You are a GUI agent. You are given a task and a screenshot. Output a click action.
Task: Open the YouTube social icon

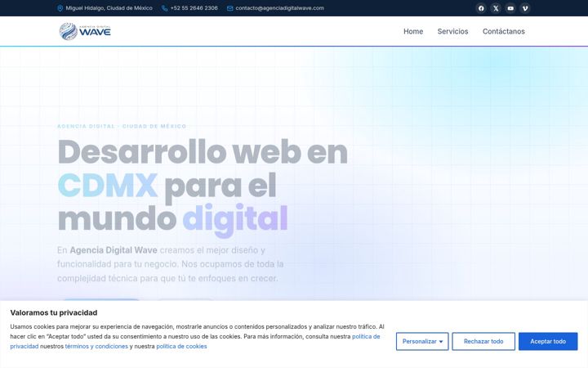[510, 8]
